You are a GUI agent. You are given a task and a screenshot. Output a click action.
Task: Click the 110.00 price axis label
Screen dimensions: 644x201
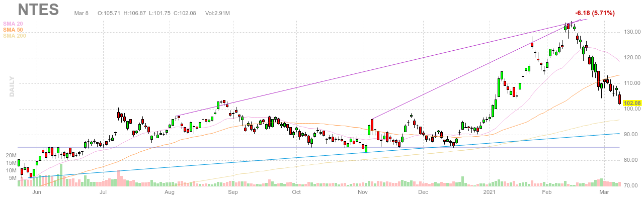tap(632, 83)
